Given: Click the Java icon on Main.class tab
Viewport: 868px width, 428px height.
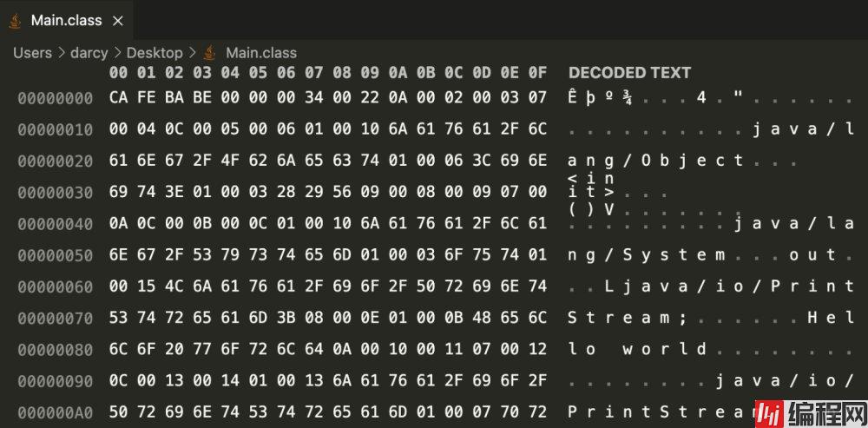Looking at the screenshot, I should [15, 20].
